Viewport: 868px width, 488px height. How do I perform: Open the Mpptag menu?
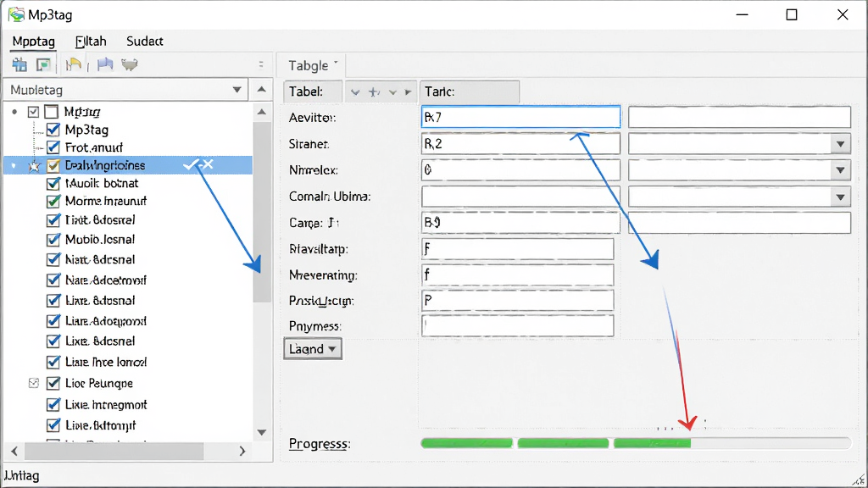click(34, 42)
